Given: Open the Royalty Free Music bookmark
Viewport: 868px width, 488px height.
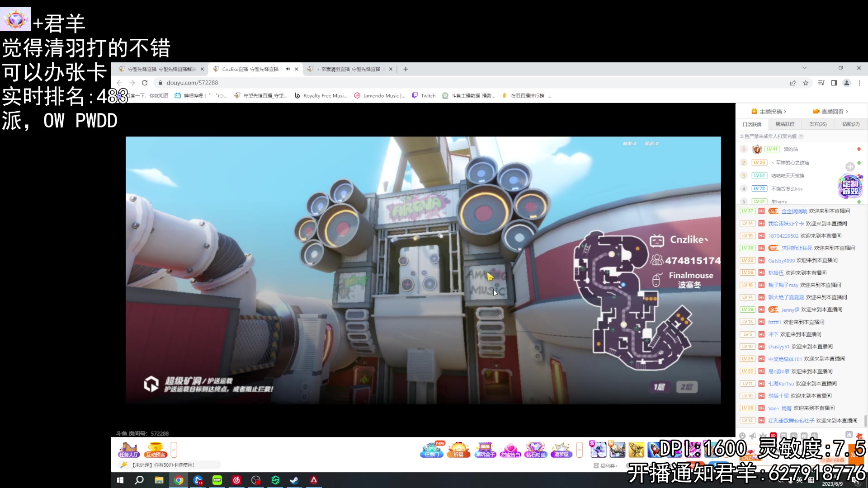Looking at the screenshot, I should click(321, 96).
